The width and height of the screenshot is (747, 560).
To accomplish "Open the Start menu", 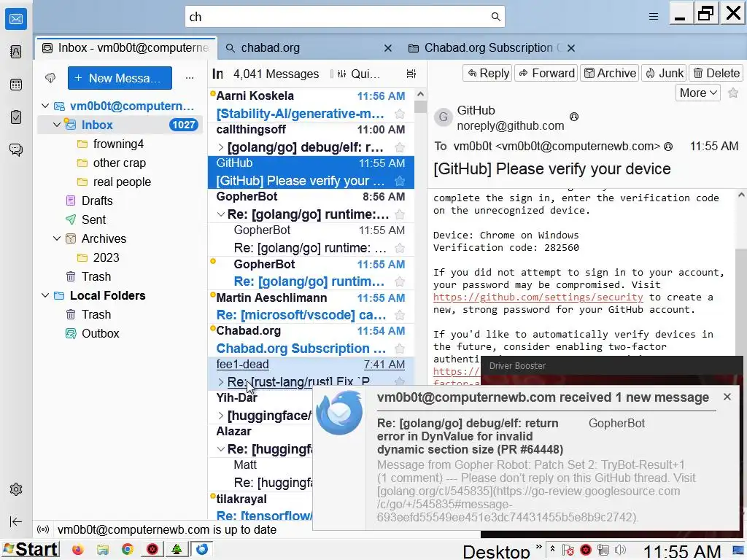I will [x=30, y=550].
